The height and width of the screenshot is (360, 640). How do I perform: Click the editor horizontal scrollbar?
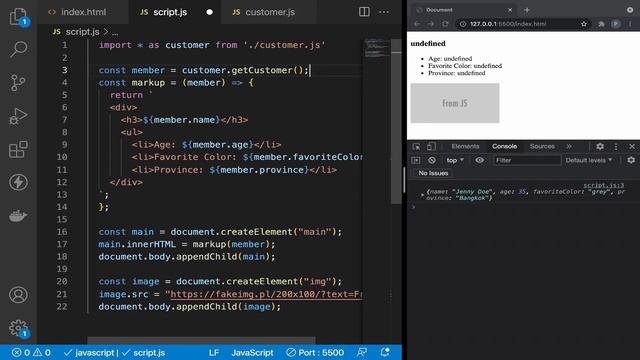pos(201,340)
